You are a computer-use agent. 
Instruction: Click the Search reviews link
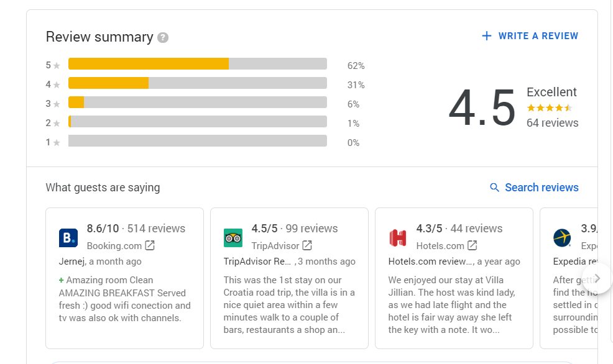click(x=541, y=188)
